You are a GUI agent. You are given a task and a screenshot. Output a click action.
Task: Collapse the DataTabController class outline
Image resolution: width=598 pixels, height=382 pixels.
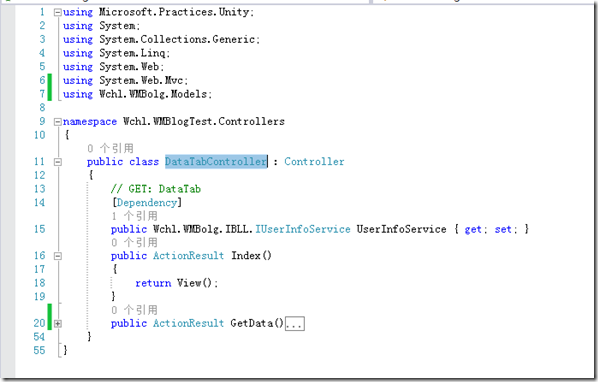pyautogui.click(x=58, y=162)
